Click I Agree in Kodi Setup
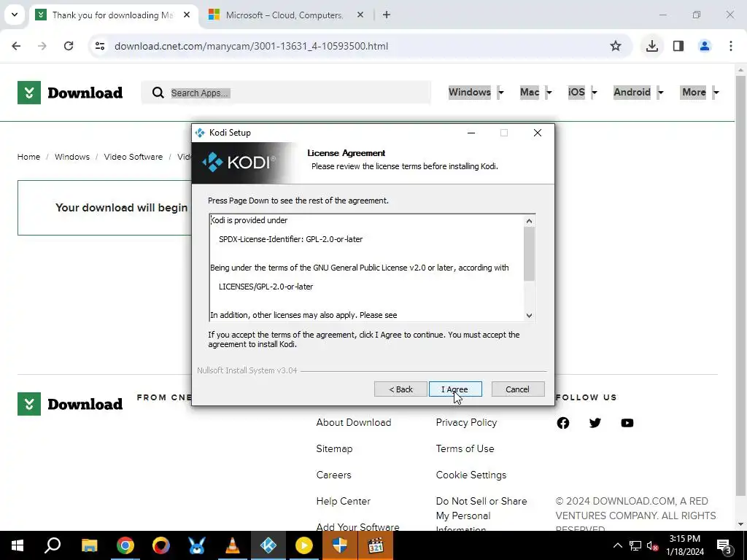This screenshot has width=747, height=560. point(455,389)
